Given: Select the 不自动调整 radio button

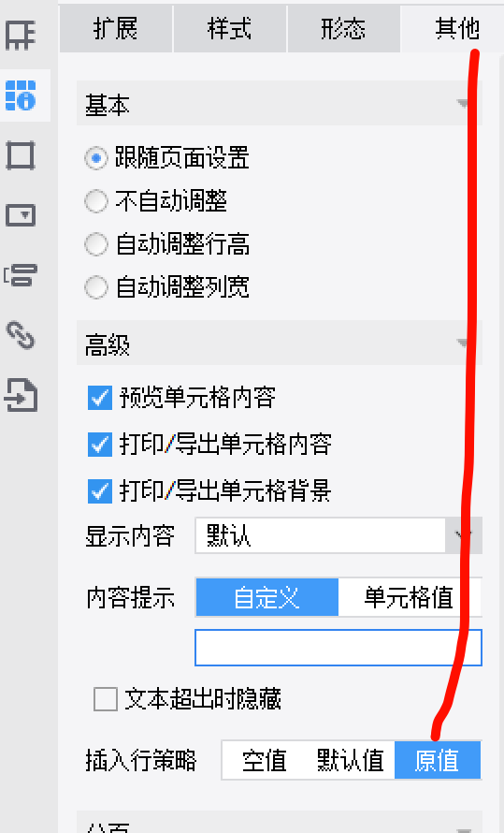Looking at the screenshot, I should pyautogui.click(x=96, y=201).
